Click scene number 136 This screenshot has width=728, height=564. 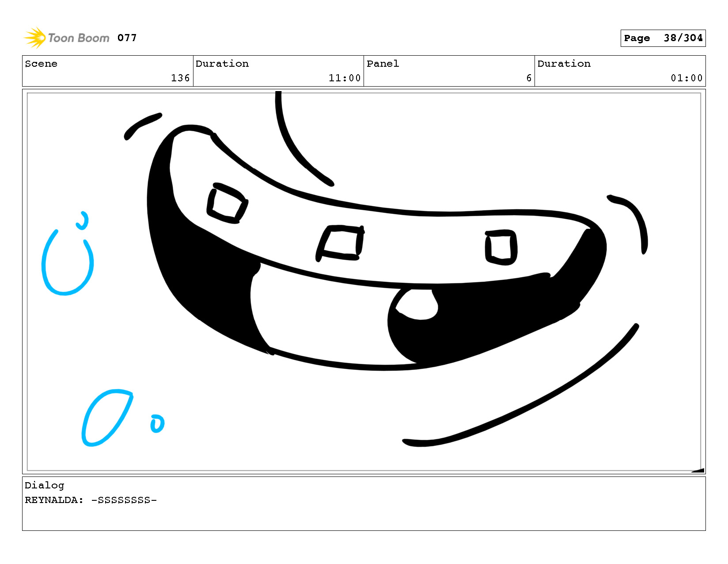pyautogui.click(x=180, y=78)
